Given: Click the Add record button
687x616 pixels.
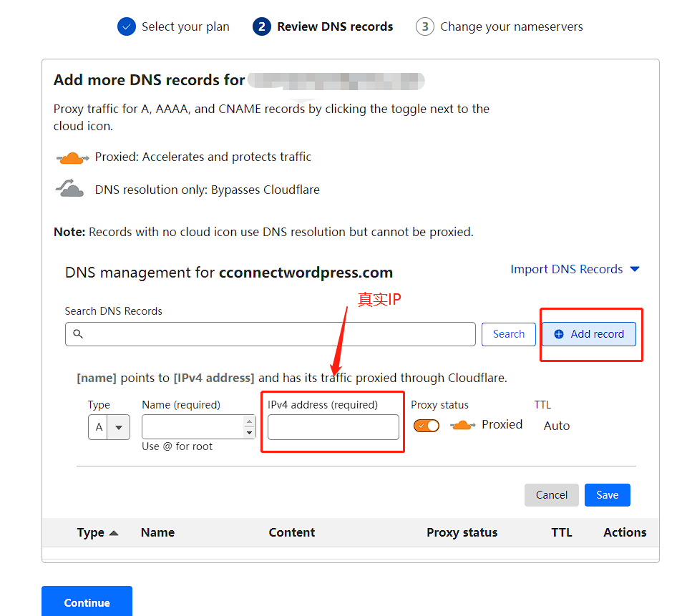Looking at the screenshot, I should click(x=589, y=334).
